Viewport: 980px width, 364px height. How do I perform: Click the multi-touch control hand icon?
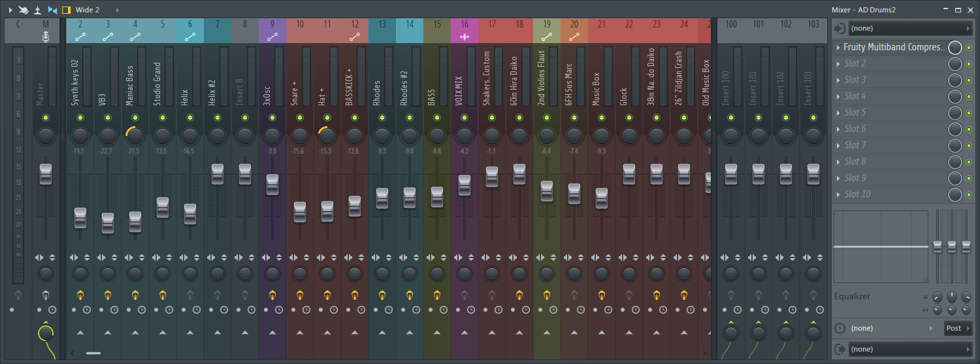[x=24, y=10]
